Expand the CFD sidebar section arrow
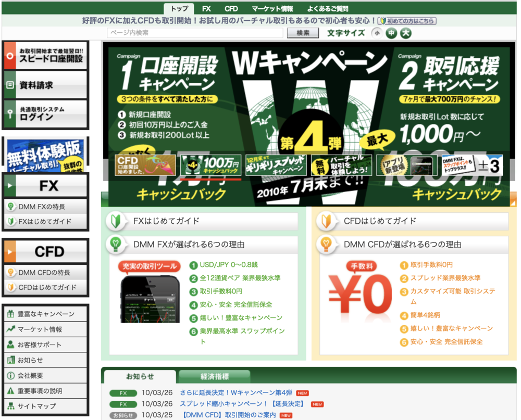The width and height of the screenshot is (521, 420). [10, 252]
